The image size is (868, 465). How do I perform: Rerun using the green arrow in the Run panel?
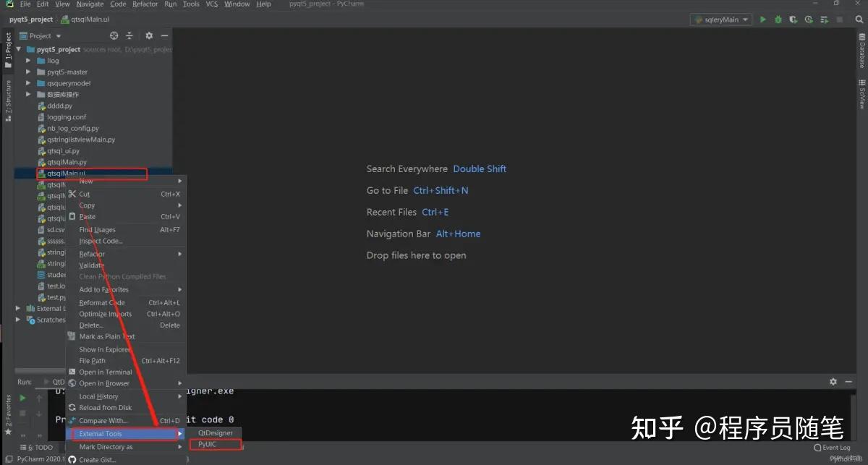(22, 398)
